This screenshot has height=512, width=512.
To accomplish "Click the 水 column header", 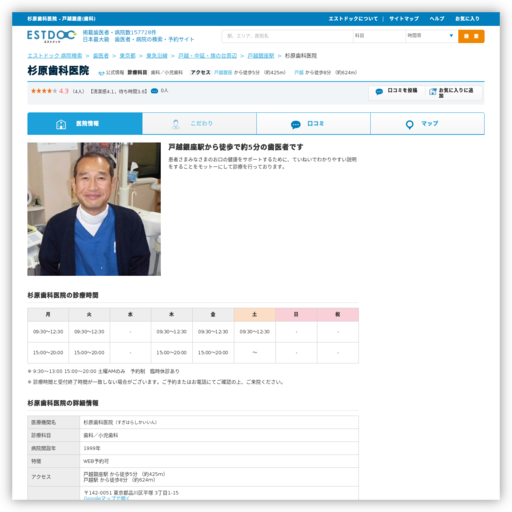I will click(x=130, y=314).
